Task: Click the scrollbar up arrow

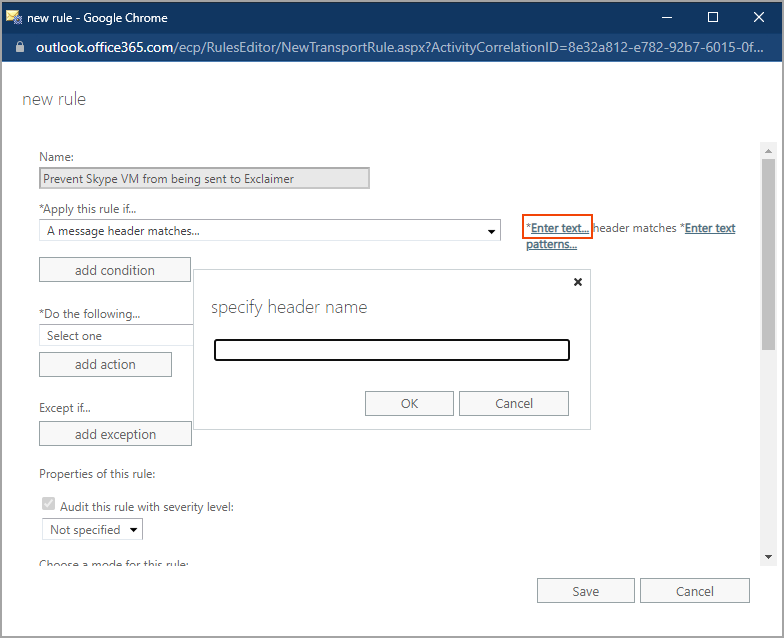Action: (768, 150)
